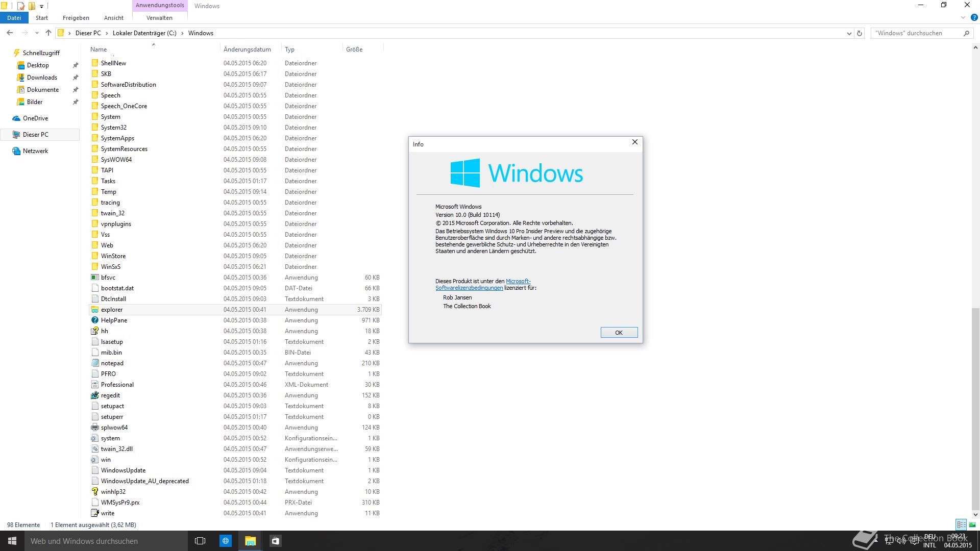The height and width of the screenshot is (551, 980).
Task: Expand the address bar history dropdown
Action: click(x=849, y=33)
